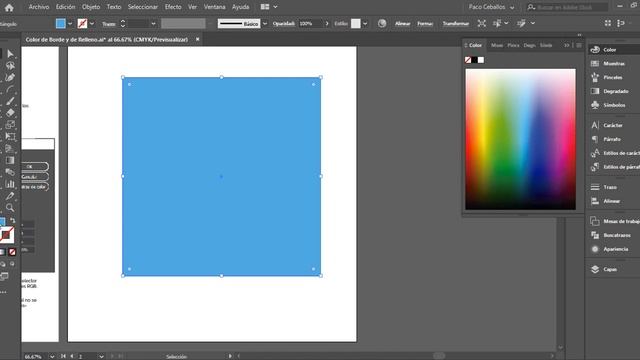Screen dimensions: 640x360
Task: Pick a color from the spectrum picker
Action: click(520, 139)
